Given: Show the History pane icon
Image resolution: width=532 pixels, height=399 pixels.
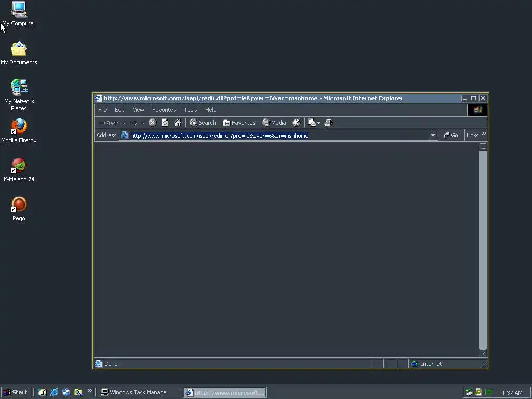Looking at the screenshot, I should [297, 123].
